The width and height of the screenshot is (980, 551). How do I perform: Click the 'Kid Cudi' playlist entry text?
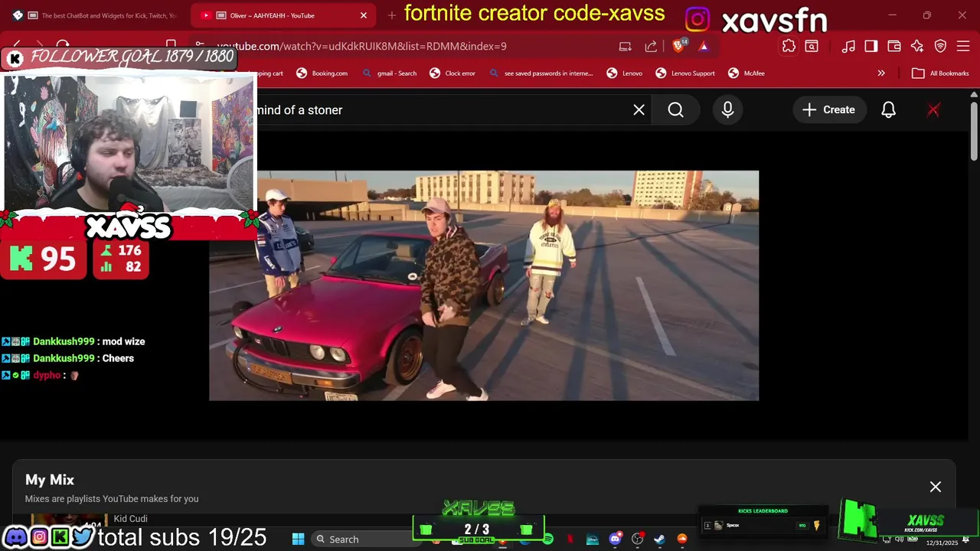pyautogui.click(x=131, y=519)
